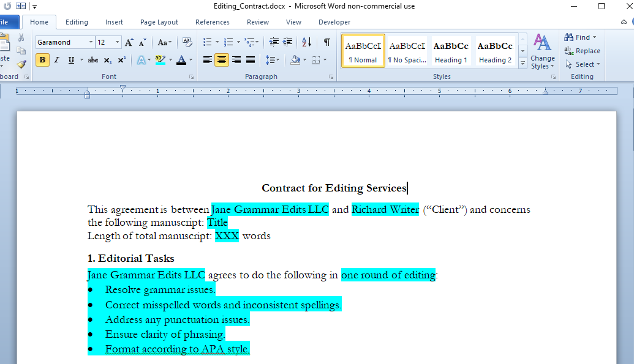634x364 pixels.
Task: Activate the Format Painter brush
Action: click(x=21, y=64)
